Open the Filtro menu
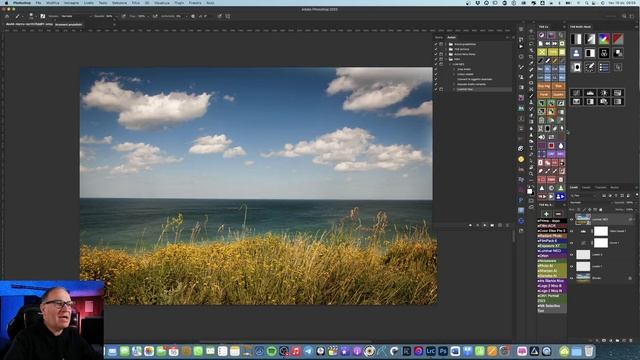 pos(136,3)
